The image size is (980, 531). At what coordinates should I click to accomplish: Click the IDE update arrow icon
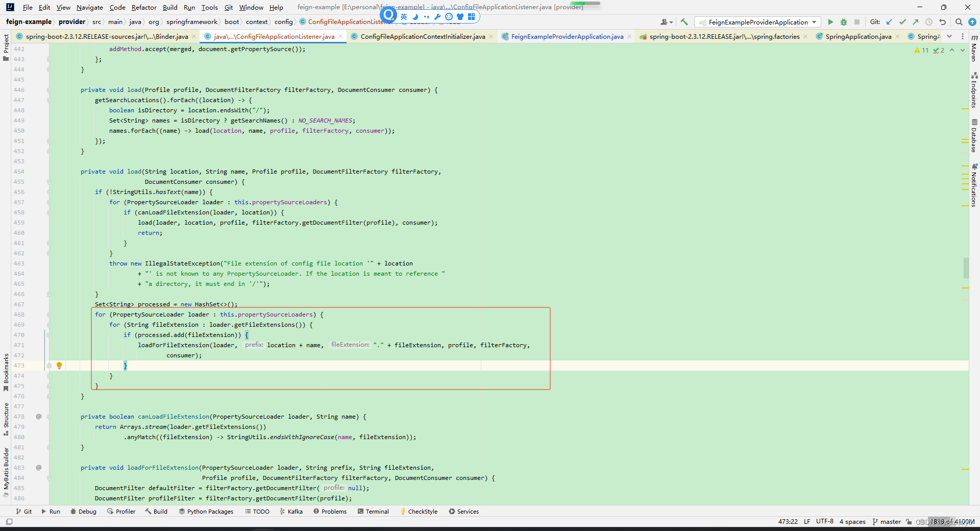click(972, 22)
